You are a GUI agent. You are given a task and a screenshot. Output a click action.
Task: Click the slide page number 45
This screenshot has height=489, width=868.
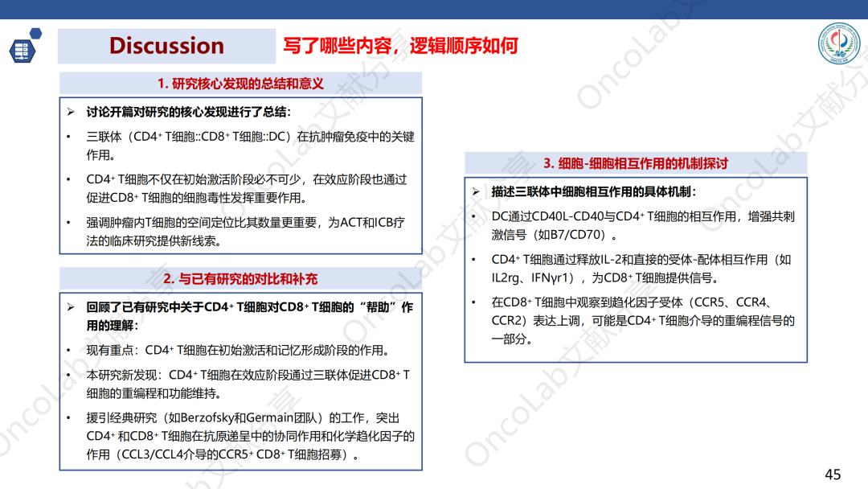point(833,474)
